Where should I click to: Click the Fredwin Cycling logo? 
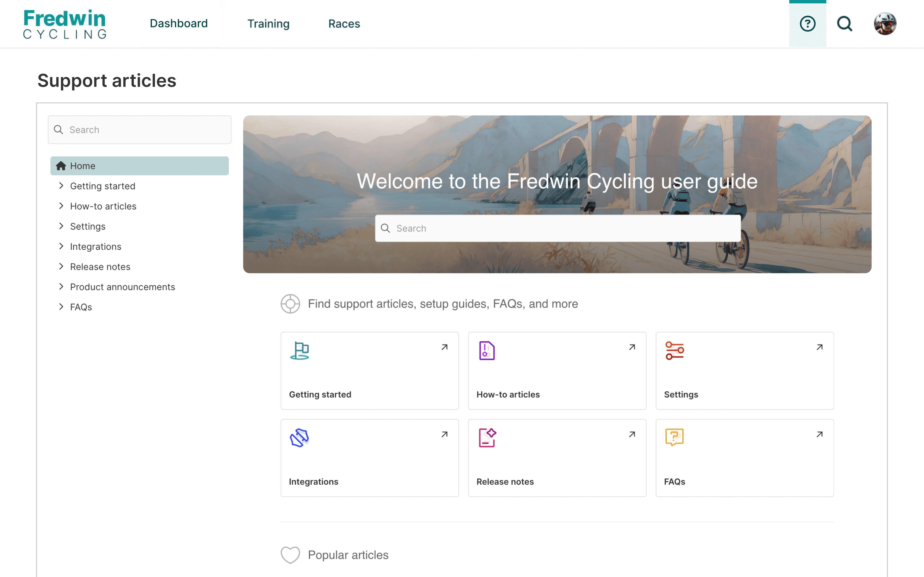click(x=65, y=24)
